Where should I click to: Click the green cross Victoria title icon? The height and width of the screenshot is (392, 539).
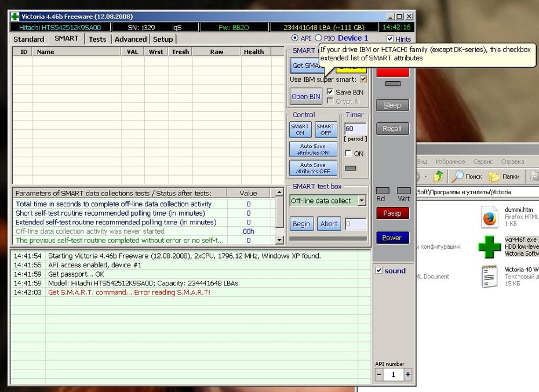(x=14, y=16)
